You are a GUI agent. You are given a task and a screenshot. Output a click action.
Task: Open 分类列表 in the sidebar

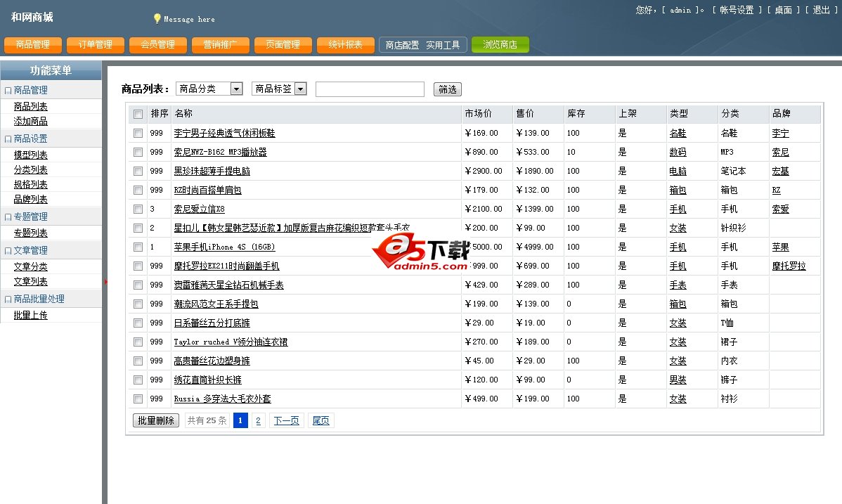[31, 170]
